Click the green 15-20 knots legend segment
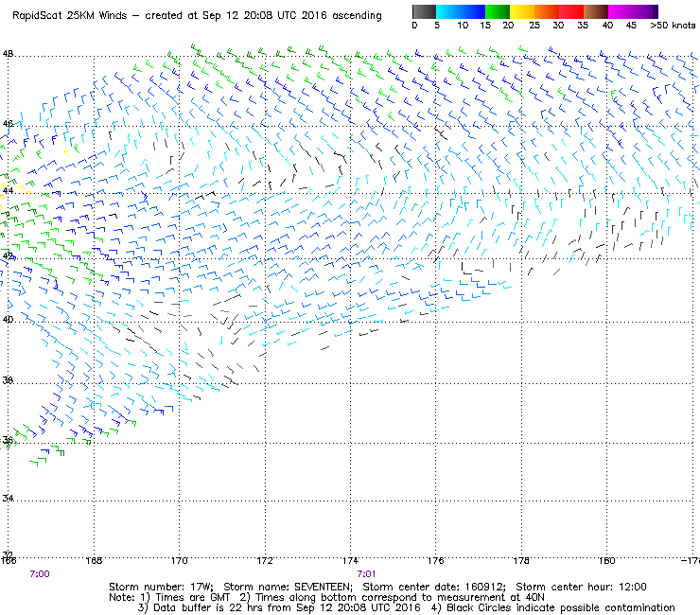Screen dimensions: 700x615 coord(498,11)
